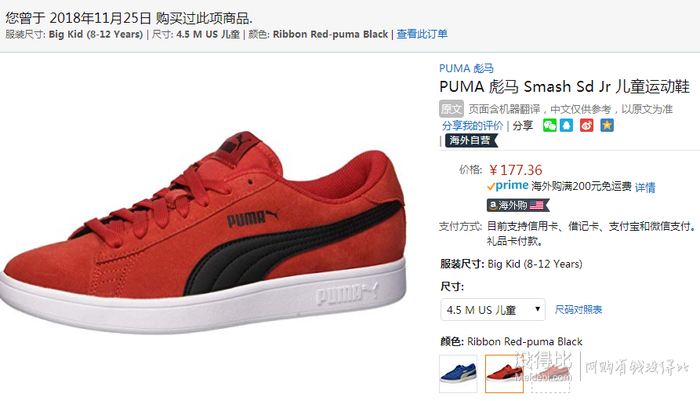Share via the blue QQ bell icon
This screenshot has width=700, height=401.
click(x=567, y=125)
